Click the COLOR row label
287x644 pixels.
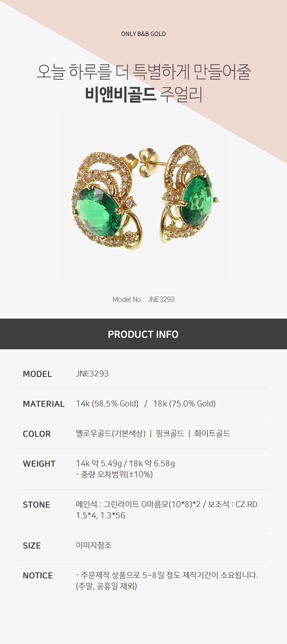point(37,434)
